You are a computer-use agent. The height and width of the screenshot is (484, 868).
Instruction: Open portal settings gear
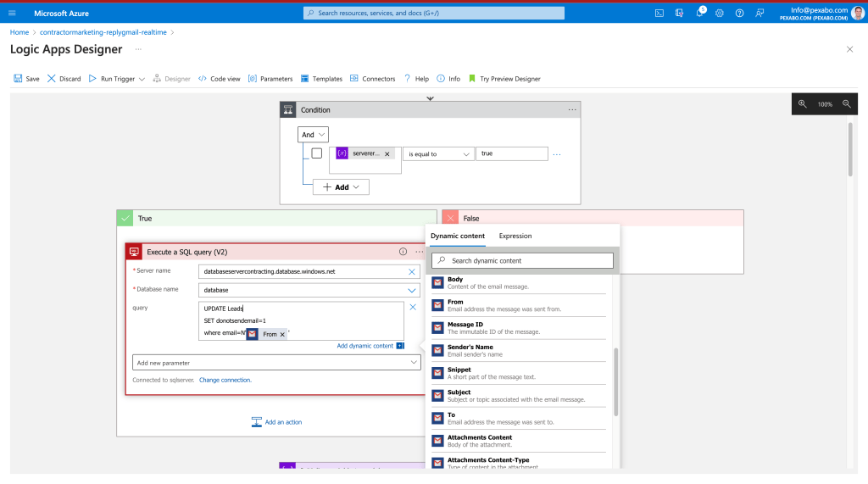pos(720,13)
